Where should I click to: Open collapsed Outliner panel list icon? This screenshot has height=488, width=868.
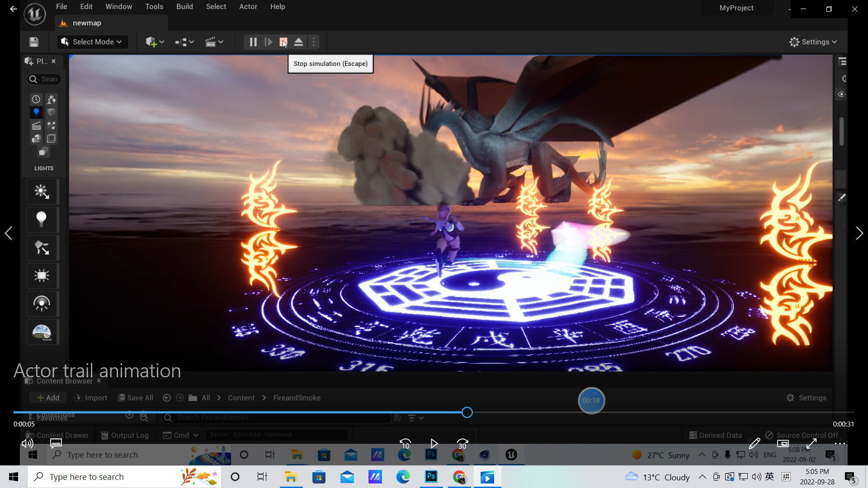(842, 61)
